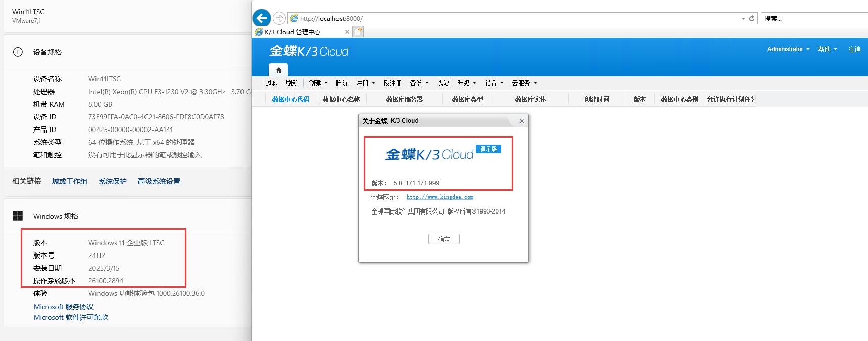This screenshot has height=341, width=868.
Task: Open a new browser tab
Action: pyautogui.click(x=358, y=32)
